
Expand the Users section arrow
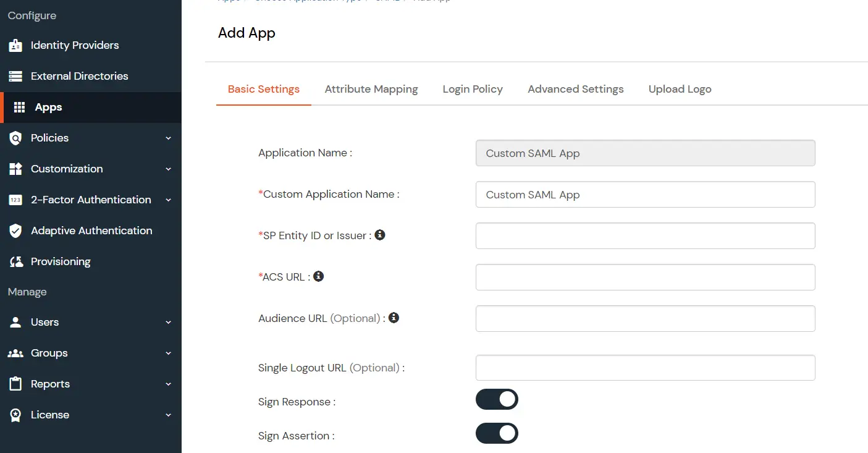[x=168, y=323]
